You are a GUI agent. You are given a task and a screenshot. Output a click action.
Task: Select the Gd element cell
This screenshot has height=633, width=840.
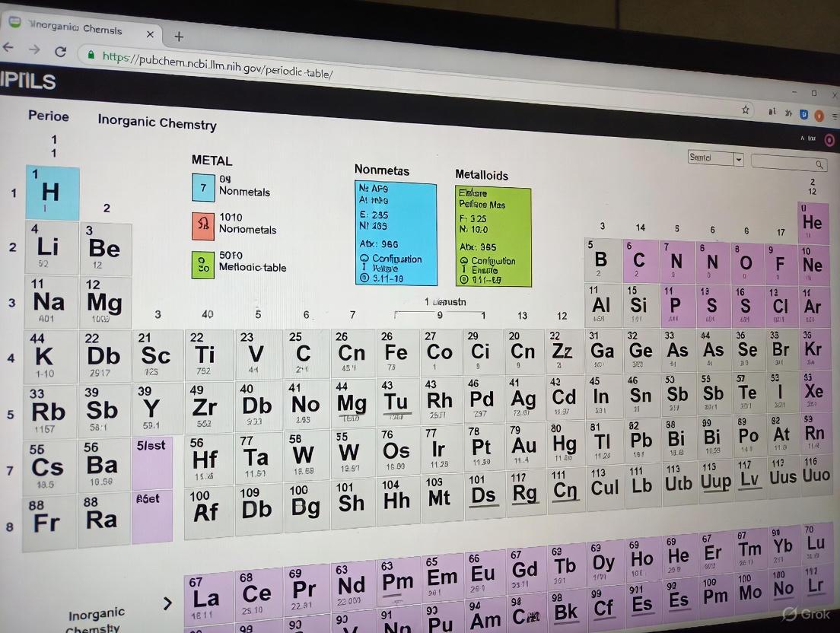click(x=526, y=569)
